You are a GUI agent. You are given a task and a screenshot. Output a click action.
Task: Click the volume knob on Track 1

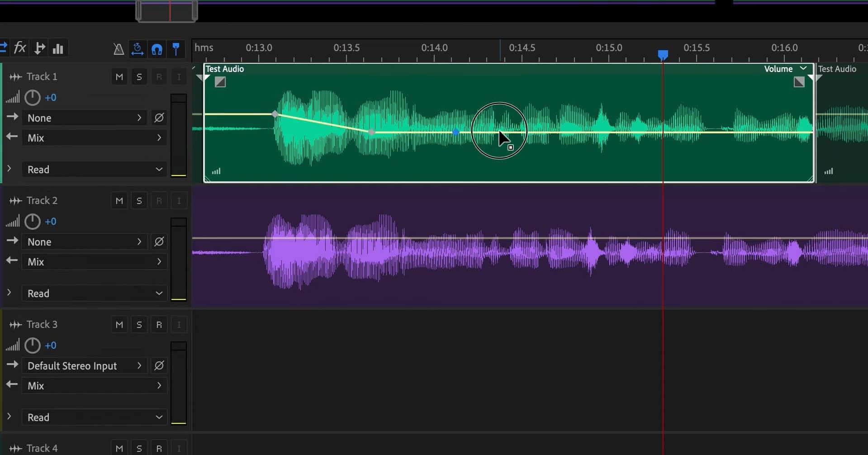tap(32, 97)
